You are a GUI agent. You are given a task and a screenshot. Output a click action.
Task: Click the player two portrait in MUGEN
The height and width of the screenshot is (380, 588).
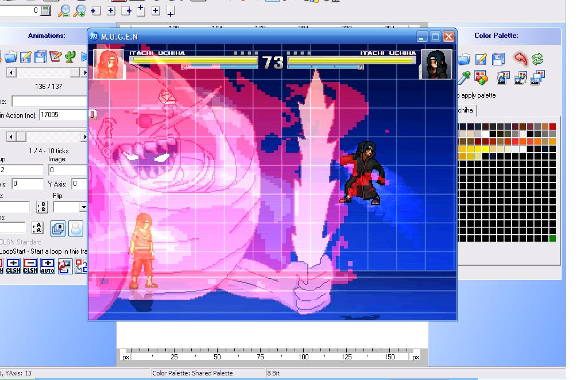pos(436,64)
